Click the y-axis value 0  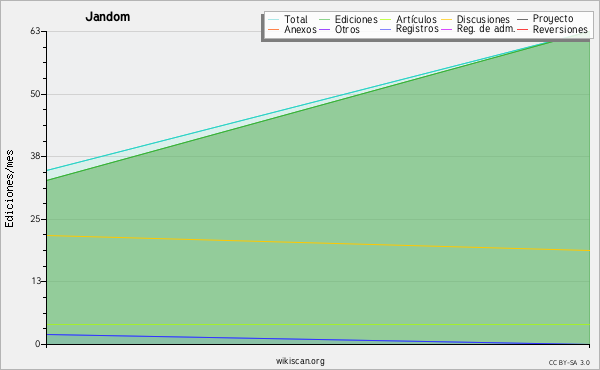(x=38, y=344)
